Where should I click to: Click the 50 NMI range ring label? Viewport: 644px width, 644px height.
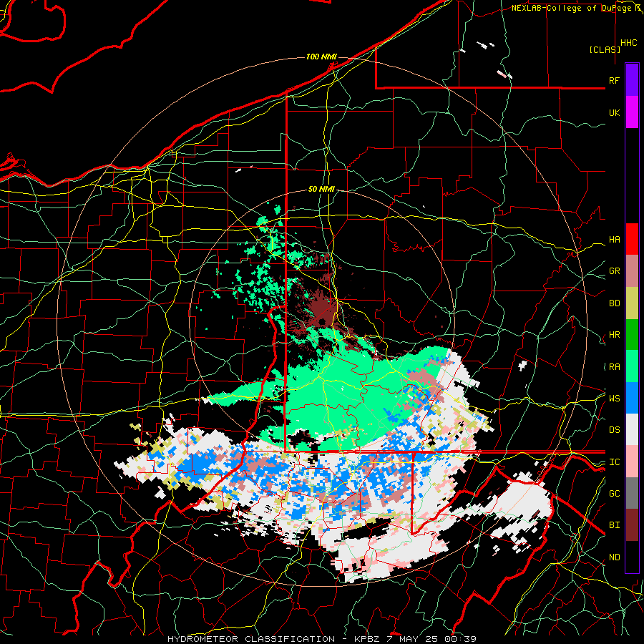(x=321, y=189)
